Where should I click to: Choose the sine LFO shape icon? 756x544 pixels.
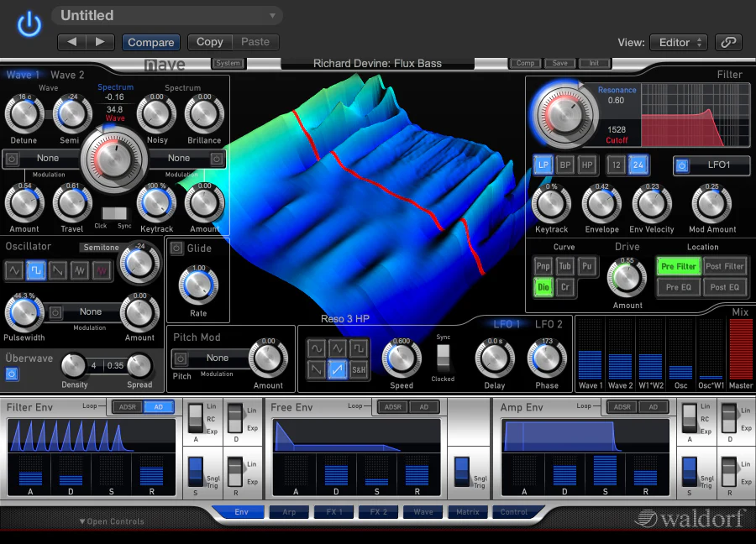coord(317,348)
